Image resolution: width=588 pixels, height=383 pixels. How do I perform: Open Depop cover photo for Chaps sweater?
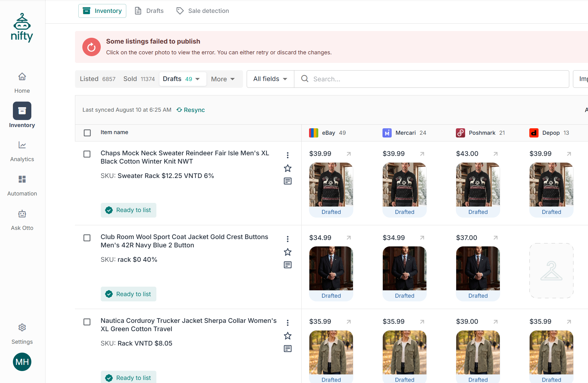[x=551, y=184]
